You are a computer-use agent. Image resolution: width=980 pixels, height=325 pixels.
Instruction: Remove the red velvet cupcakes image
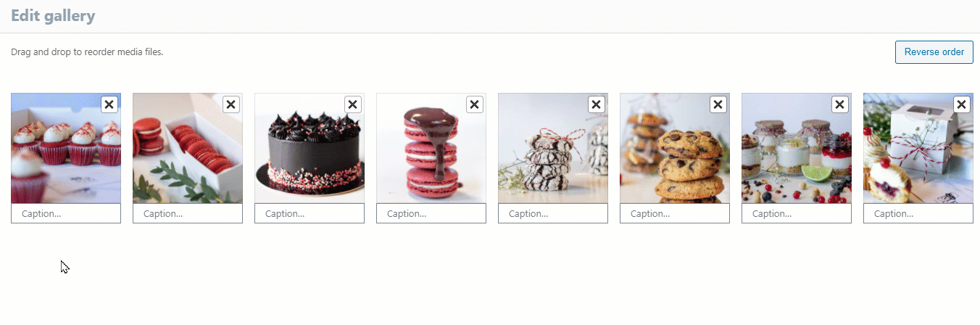point(109,104)
